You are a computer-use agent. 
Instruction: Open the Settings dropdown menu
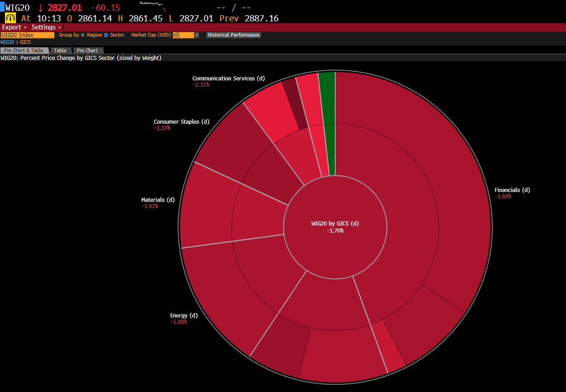[46, 27]
